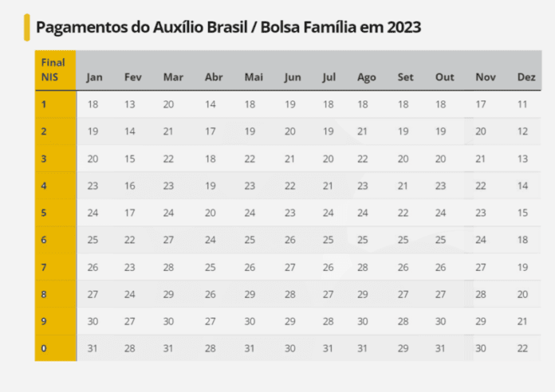Click the NIS final 0 row label
Viewport: 555px width, 392px height.
[45, 348]
